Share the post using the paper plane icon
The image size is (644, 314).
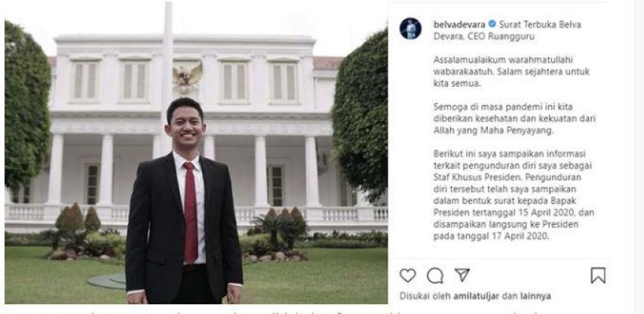(462, 275)
